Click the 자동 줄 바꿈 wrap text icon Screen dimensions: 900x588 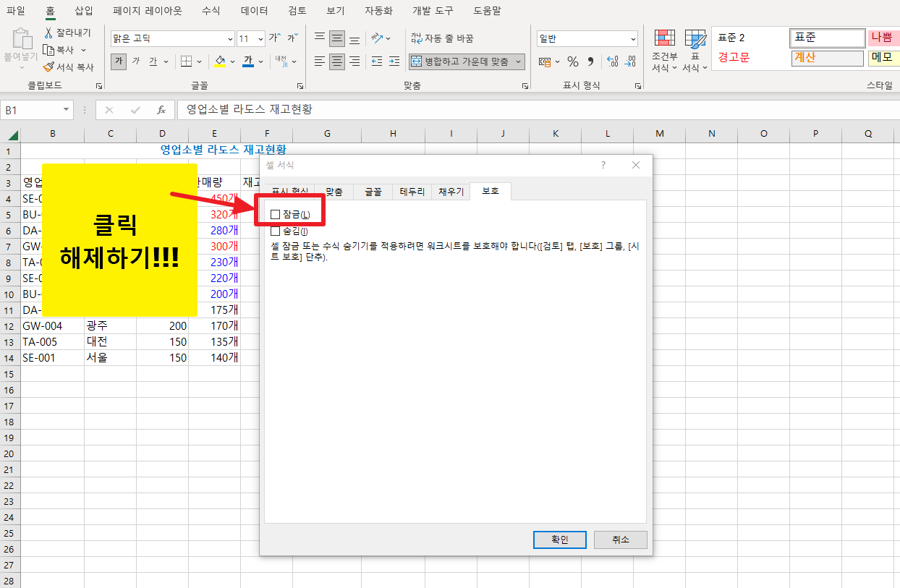coord(416,38)
